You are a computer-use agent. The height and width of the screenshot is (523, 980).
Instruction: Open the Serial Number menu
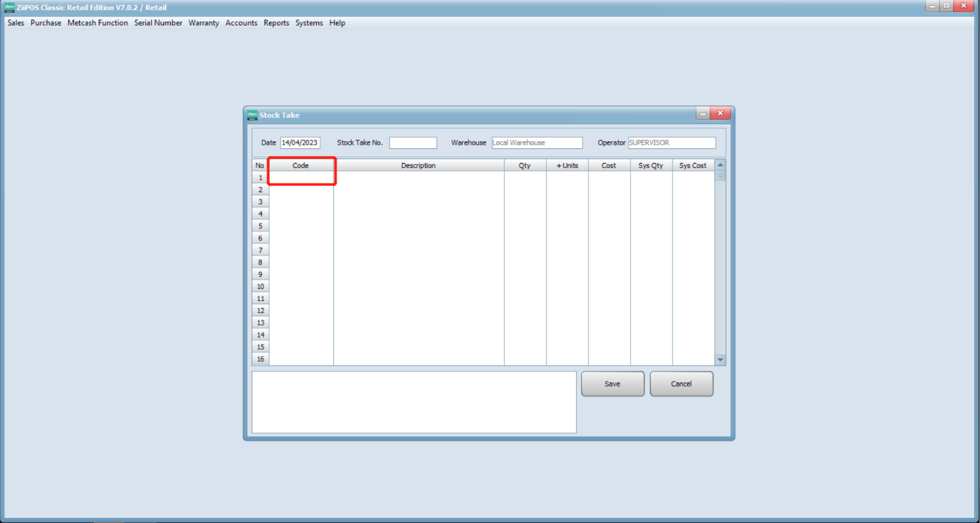click(x=158, y=22)
